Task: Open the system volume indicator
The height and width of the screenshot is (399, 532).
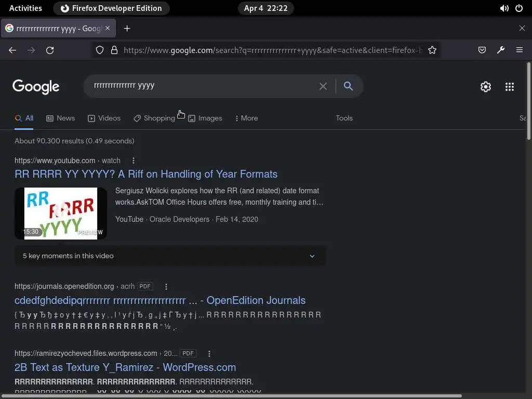Action: tap(504, 8)
